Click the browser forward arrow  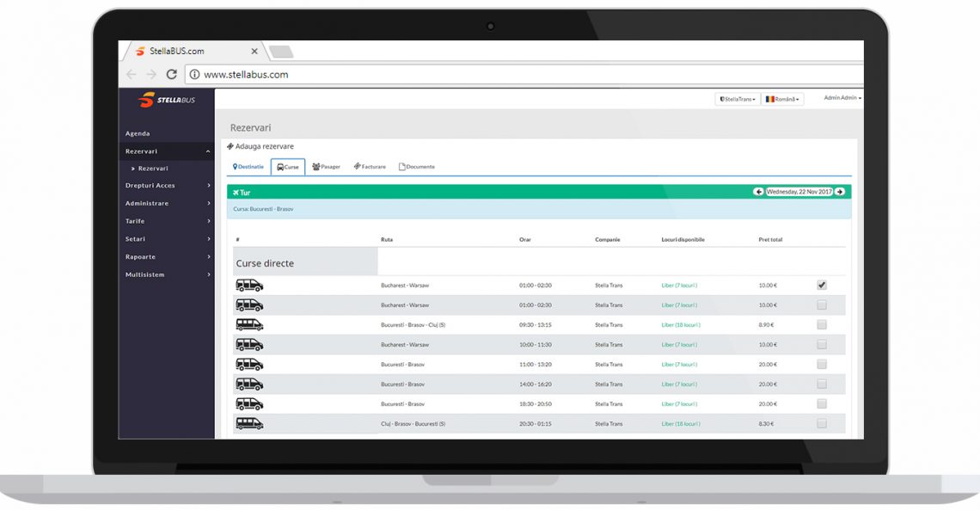click(151, 74)
